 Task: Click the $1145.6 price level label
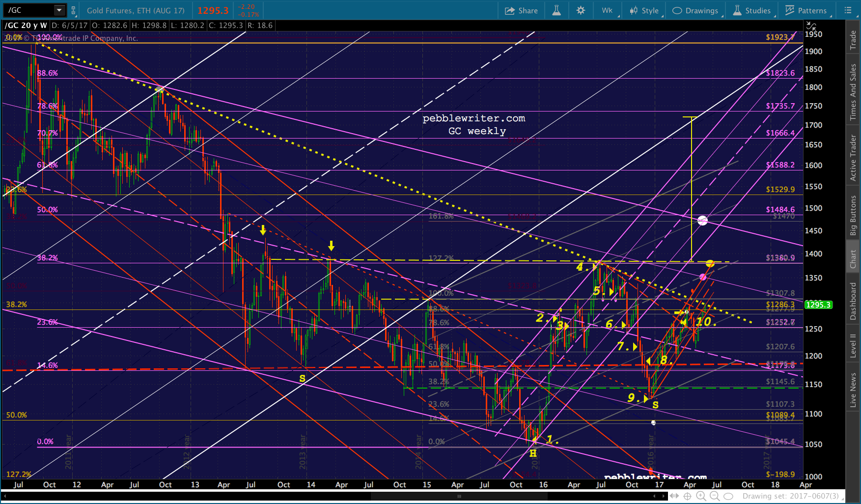(780, 382)
